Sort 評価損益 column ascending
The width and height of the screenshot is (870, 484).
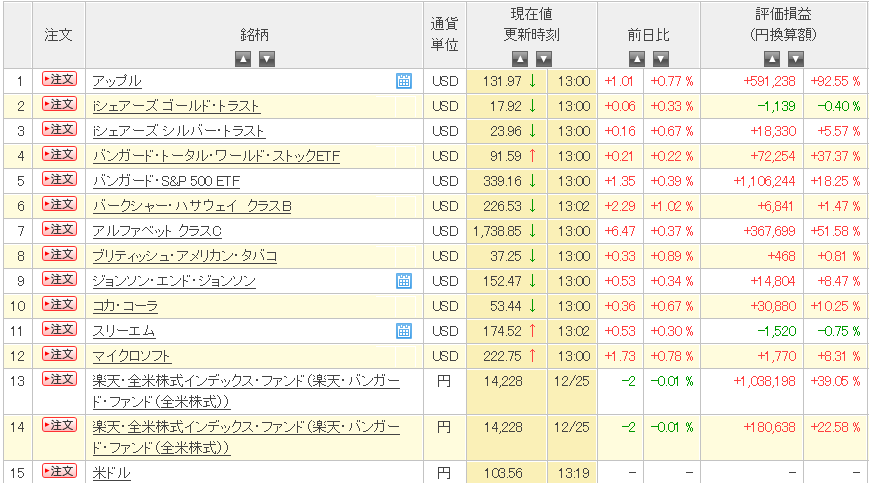(772, 59)
